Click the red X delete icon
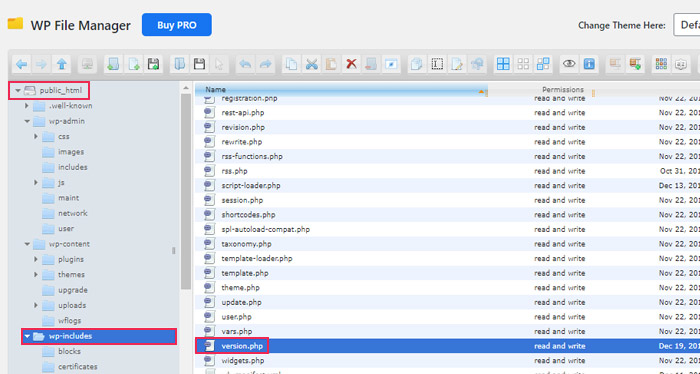The image size is (700, 374). coord(351,64)
